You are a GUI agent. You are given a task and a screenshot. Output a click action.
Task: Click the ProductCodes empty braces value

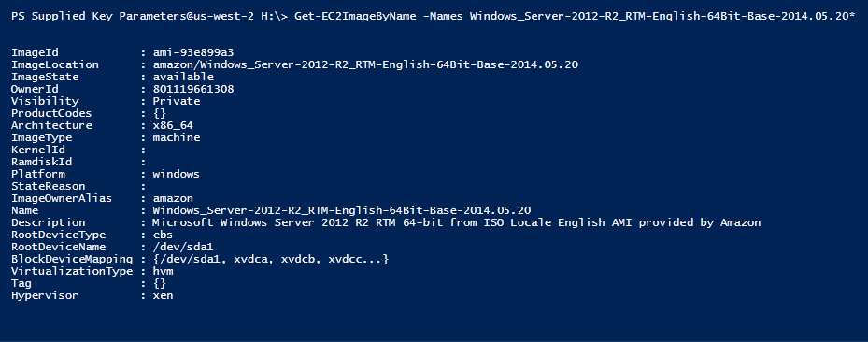160,113
